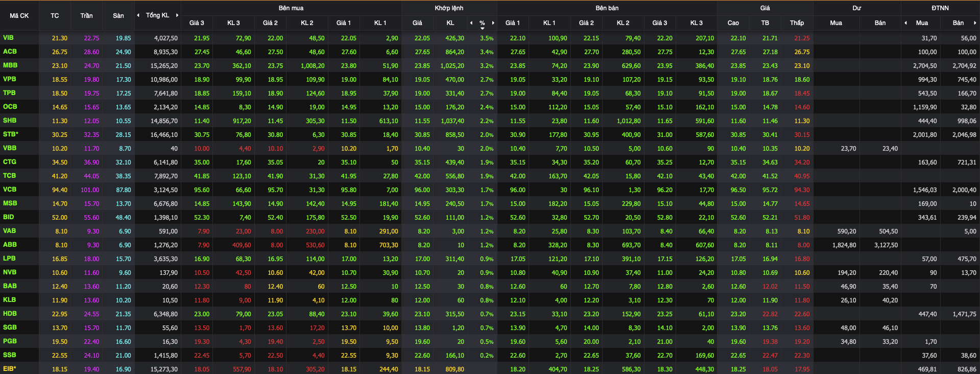
Task: Open the CTG stock ticker
Action: [10, 162]
